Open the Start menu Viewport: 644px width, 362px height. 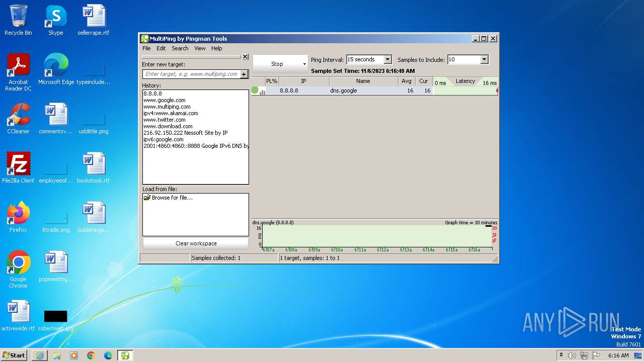pyautogui.click(x=14, y=355)
